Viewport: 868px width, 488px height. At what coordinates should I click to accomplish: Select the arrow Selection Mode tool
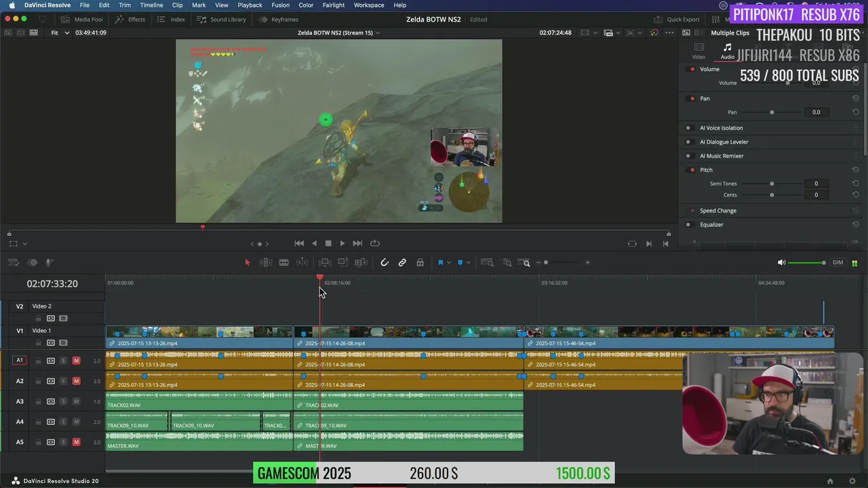247,262
